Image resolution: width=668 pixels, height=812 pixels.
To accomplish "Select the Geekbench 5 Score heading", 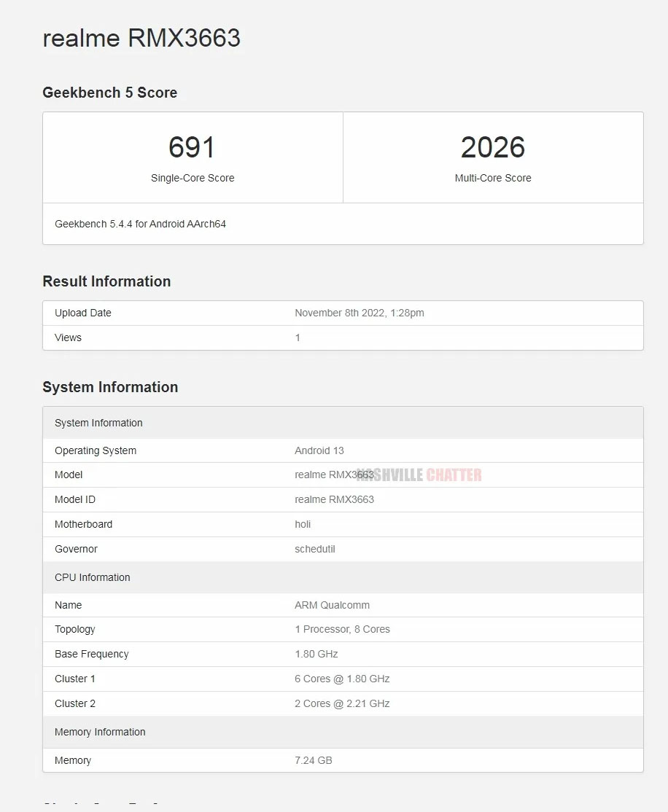I will pyautogui.click(x=110, y=93).
